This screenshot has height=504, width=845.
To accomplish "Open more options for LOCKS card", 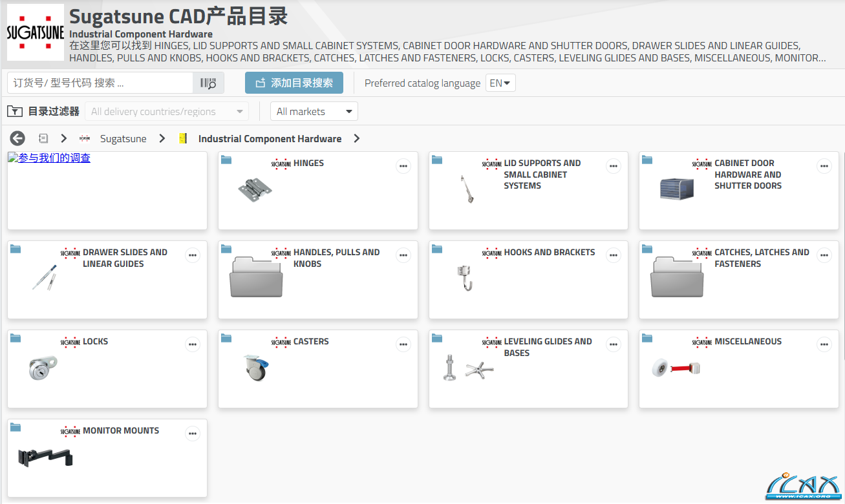I will coord(193,344).
